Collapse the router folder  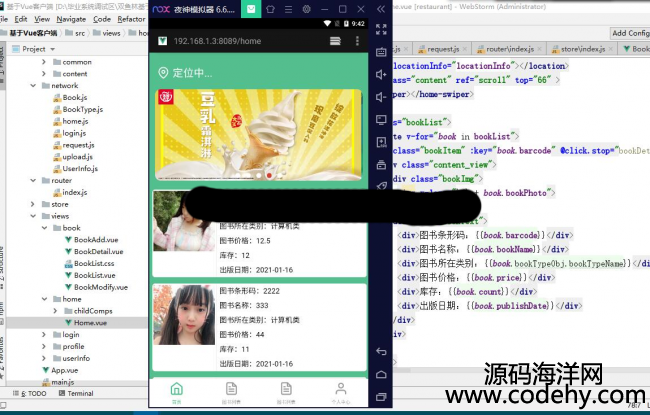click(33, 180)
